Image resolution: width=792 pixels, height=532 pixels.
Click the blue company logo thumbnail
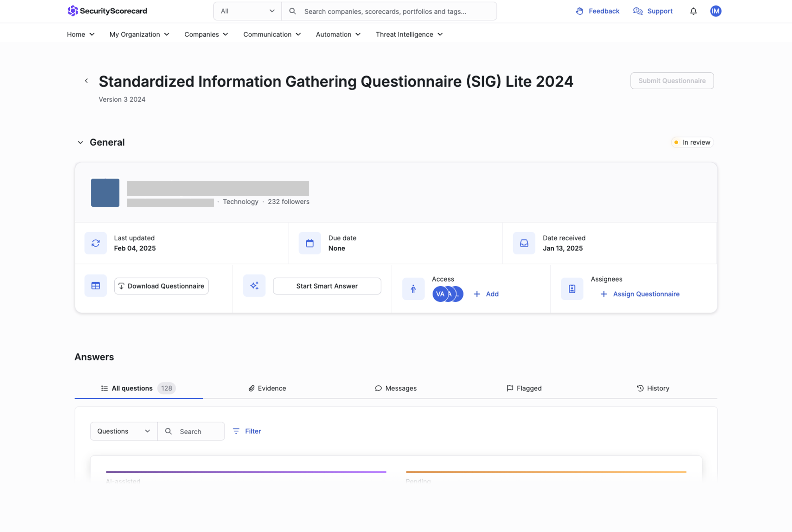[105, 193]
